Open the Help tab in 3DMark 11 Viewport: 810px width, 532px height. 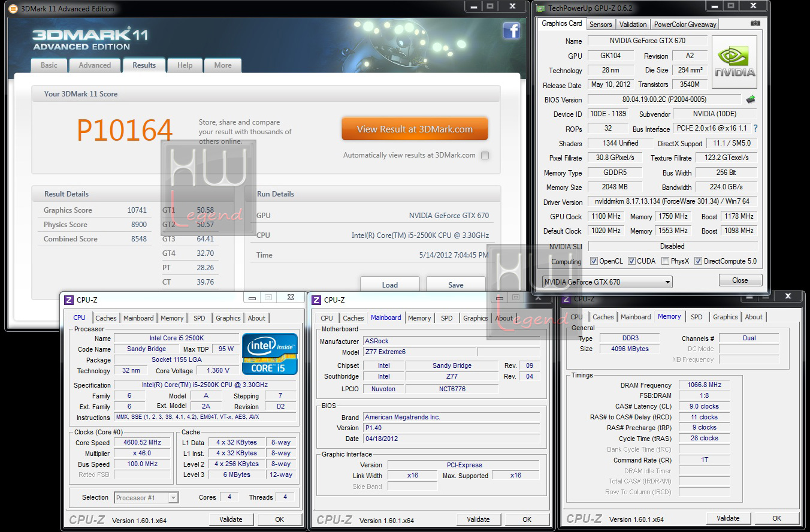185,65
